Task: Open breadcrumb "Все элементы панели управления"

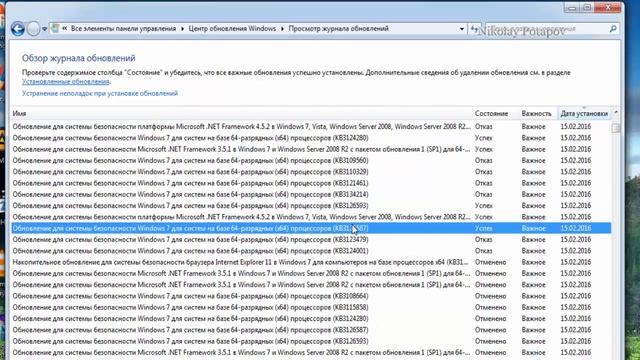Action: coord(123,29)
